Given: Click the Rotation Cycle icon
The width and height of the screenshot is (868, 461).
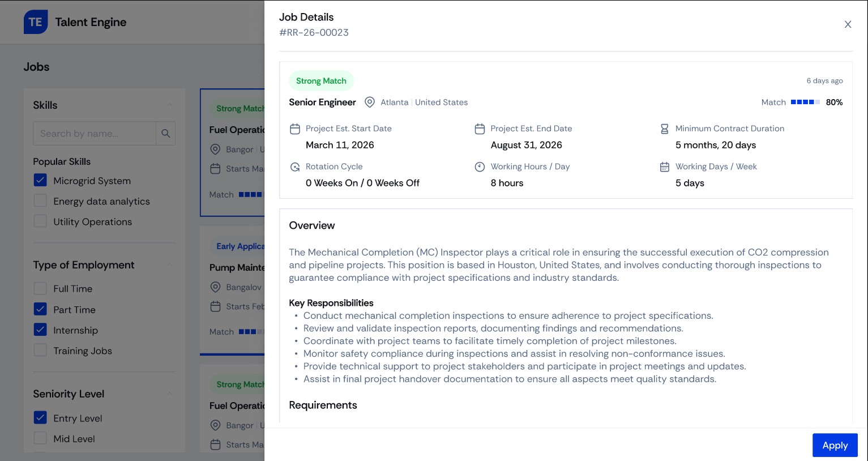Looking at the screenshot, I should (295, 167).
